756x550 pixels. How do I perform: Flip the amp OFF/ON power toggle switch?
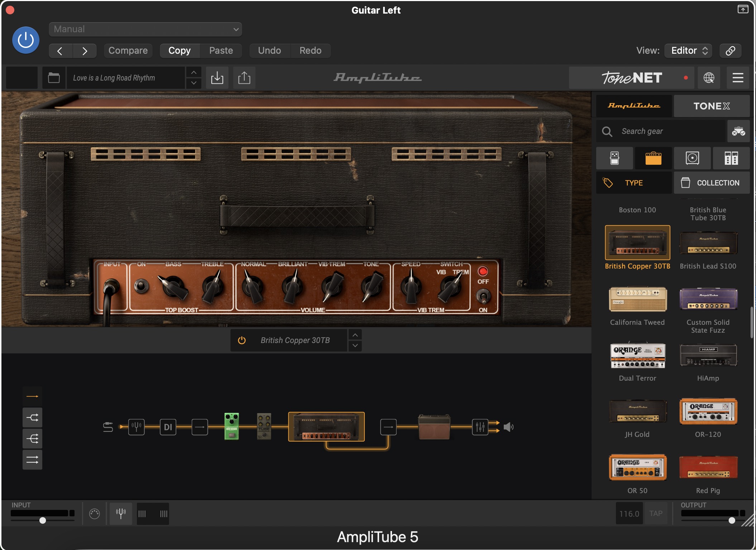483,296
